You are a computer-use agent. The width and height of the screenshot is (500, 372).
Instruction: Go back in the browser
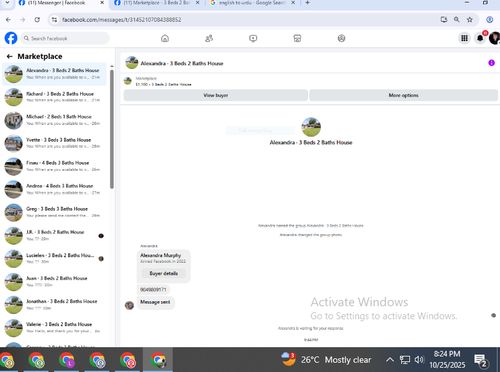8,20
